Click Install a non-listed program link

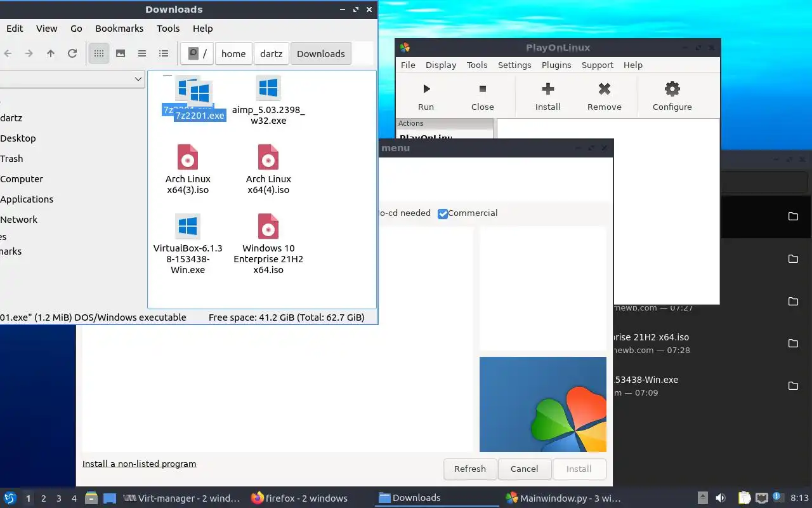[x=139, y=464]
